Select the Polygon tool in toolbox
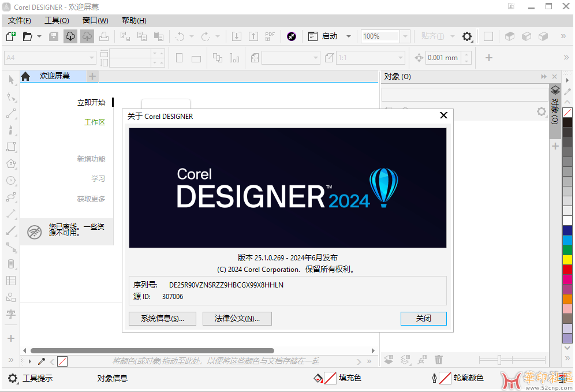The image size is (575, 392). point(11,163)
